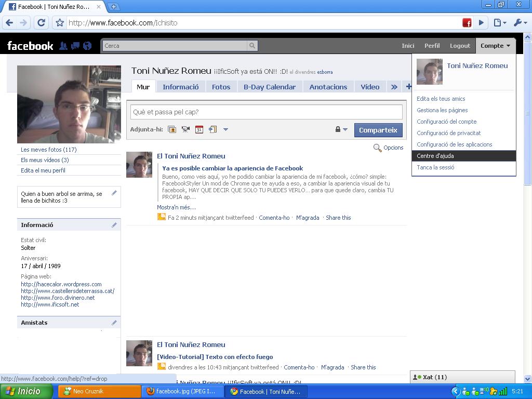Click the Facebook logo in the header
The height and width of the screenshot is (399, 532).
[x=30, y=46]
